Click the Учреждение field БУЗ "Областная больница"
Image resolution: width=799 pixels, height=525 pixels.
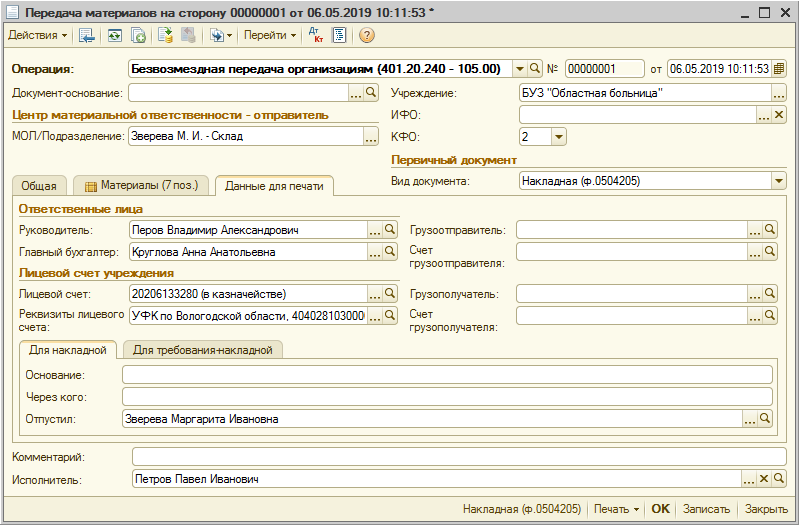point(645,93)
